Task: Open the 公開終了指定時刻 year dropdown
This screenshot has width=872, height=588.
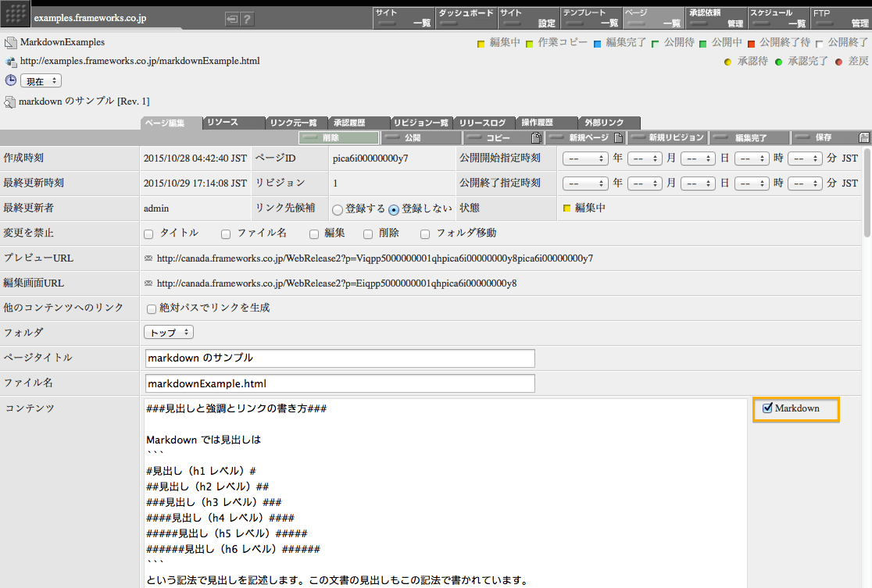Action: [585, 184]
